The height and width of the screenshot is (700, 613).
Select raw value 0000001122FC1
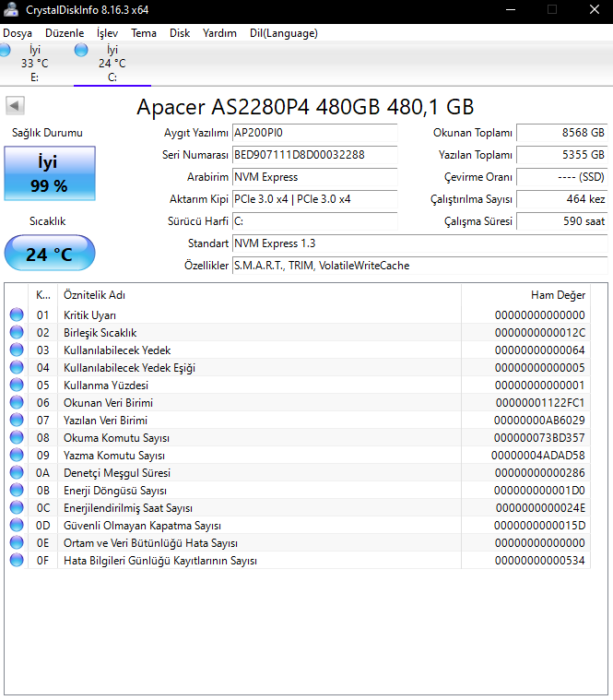(x=540, y=403)
